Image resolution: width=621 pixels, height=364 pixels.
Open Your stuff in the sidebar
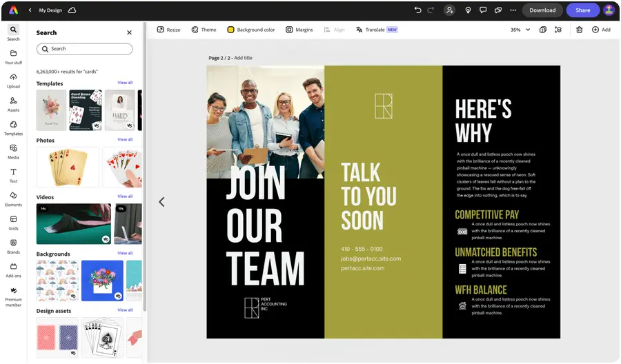[x=14, y=57]
